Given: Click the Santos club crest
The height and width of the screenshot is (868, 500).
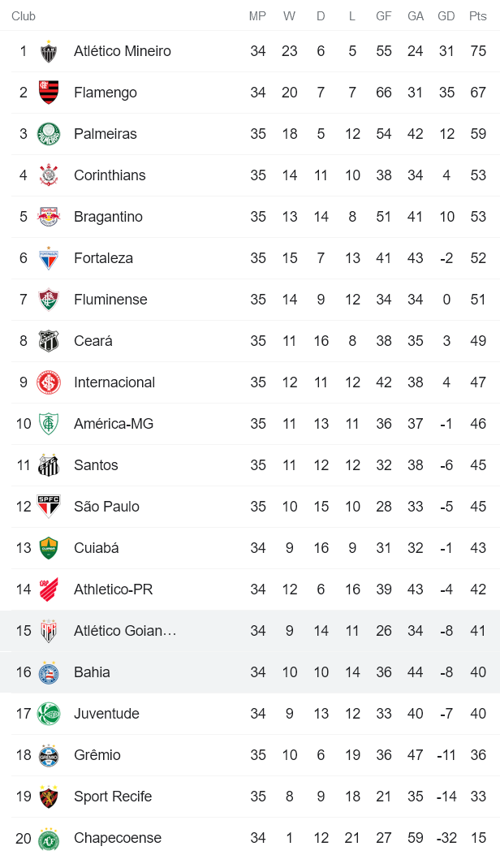Looking at the screenshot, I should (50, 464).
